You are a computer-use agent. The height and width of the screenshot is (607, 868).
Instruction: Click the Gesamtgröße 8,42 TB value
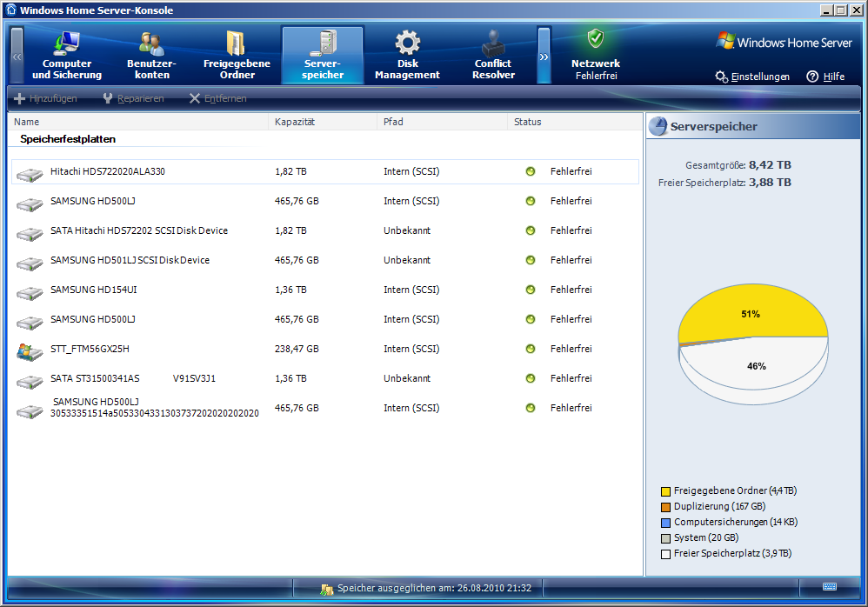click(x=770, y=165)
